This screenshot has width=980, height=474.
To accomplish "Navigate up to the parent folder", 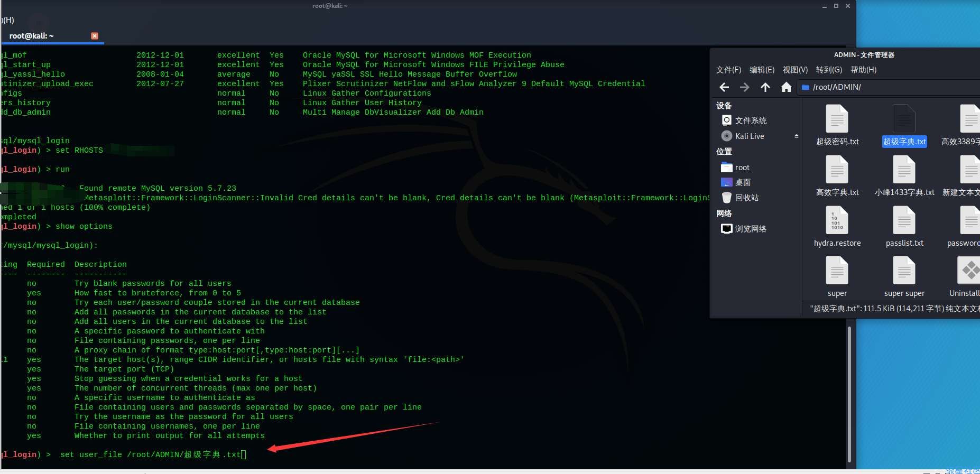I will click(765, 87).
